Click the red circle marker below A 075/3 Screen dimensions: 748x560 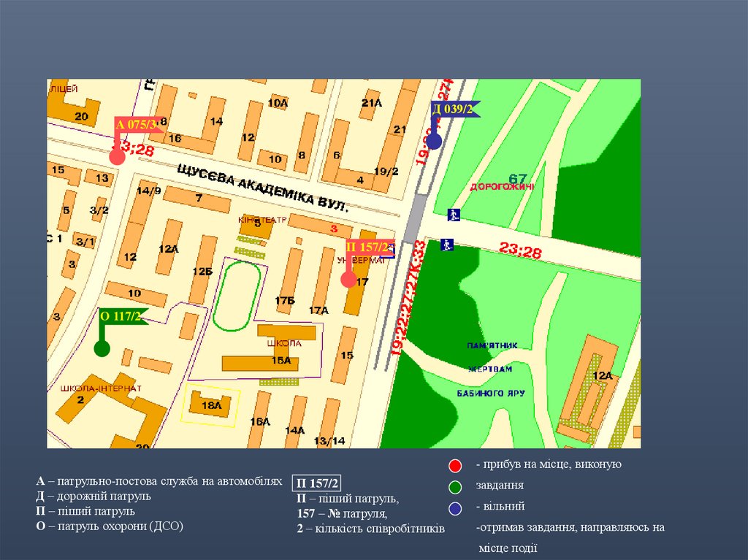pyautogui.click(x=117, y=156)
